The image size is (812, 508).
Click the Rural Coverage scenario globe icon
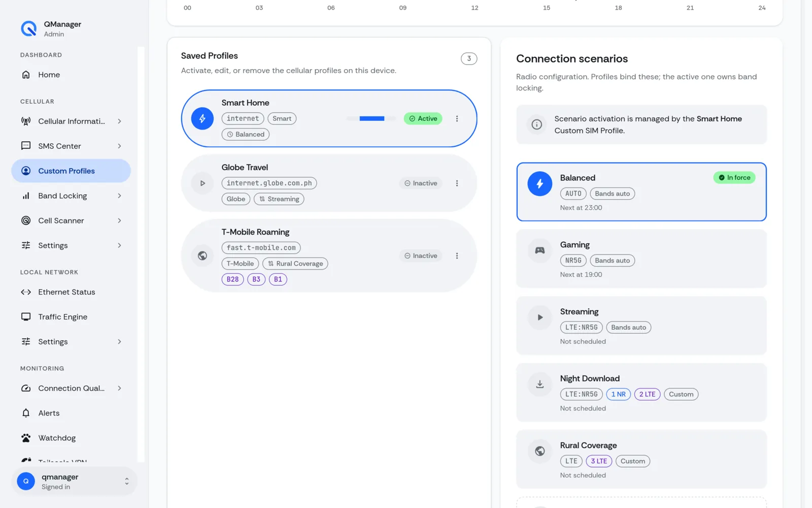[539, 451]
